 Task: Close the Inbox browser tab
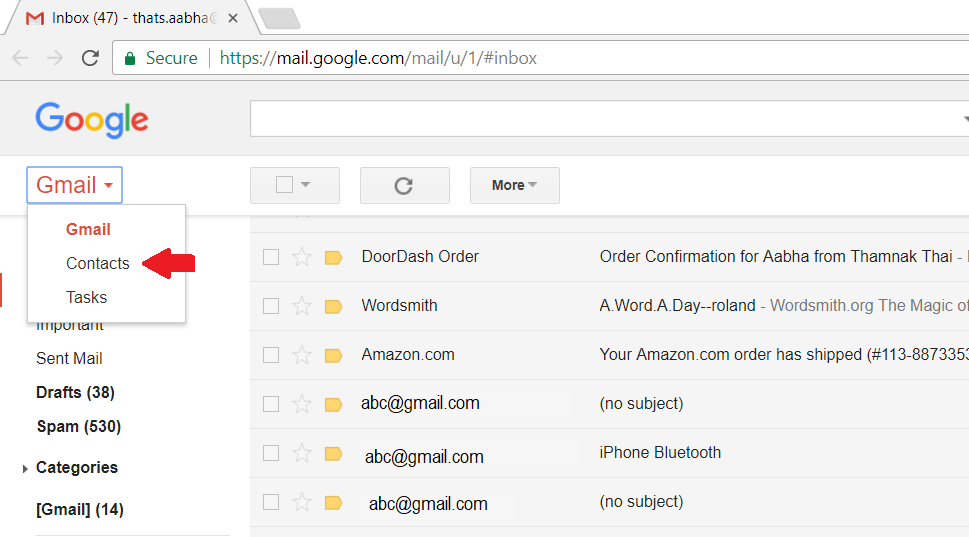233,19
